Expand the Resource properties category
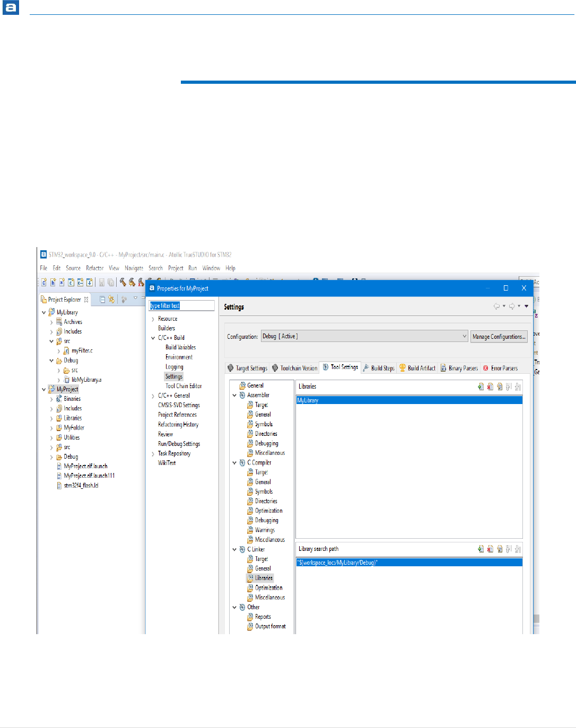576x728 pixels. (x=153, y=319)
